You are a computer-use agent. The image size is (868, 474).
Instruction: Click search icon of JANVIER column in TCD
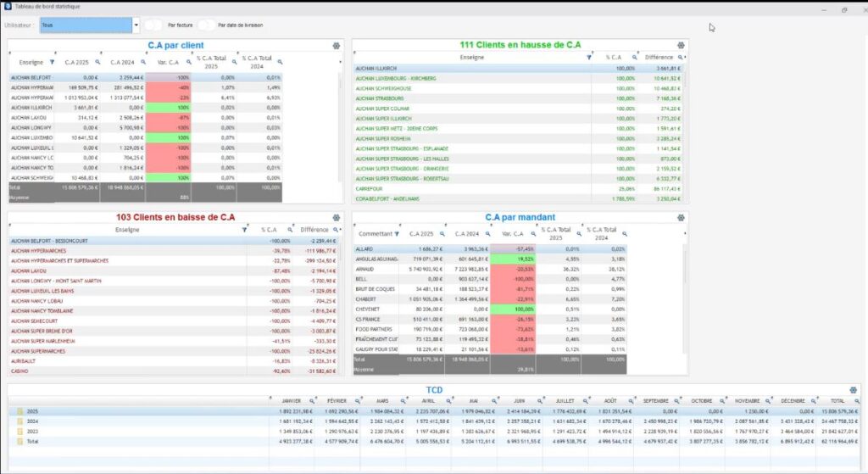[312, 401]
